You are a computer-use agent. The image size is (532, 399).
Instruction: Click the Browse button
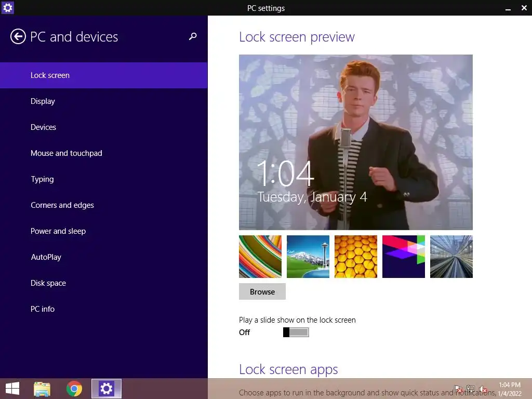pyautogui.click(x=262, y=292)
